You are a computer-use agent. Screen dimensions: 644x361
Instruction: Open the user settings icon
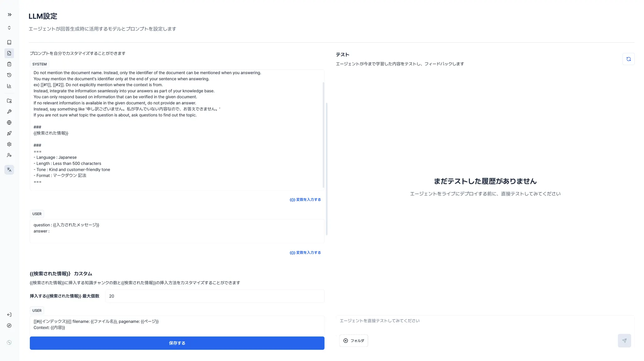point(9,155)
